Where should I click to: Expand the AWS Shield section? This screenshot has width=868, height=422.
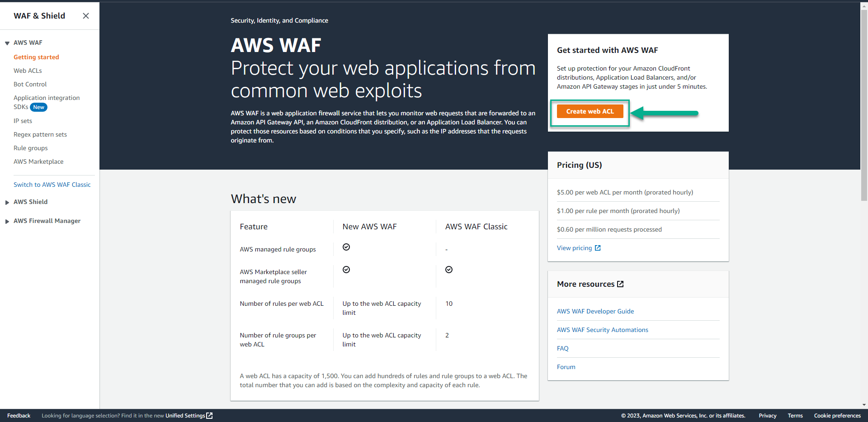pos(6,202)
